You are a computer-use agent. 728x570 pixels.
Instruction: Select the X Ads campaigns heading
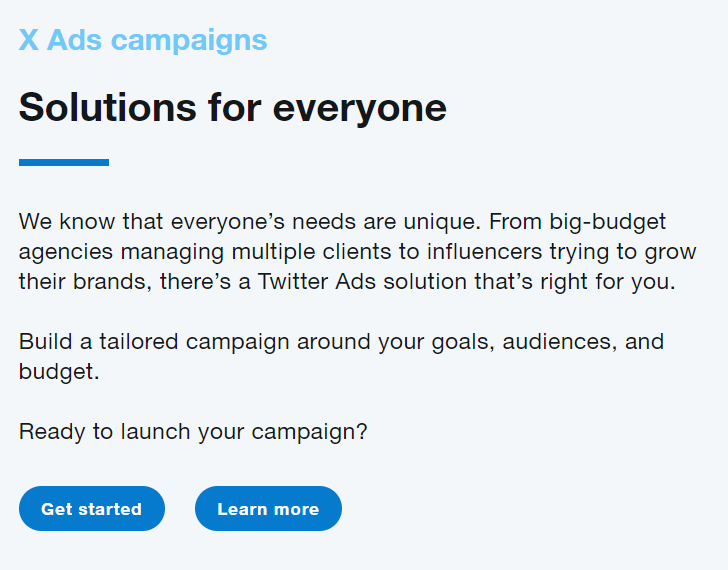tap(143, 40)
